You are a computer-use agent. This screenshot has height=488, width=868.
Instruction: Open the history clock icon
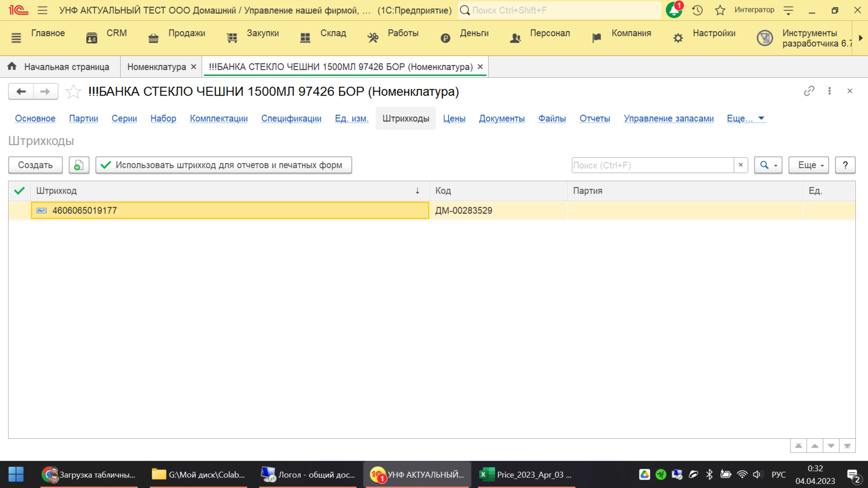[697, 10]
